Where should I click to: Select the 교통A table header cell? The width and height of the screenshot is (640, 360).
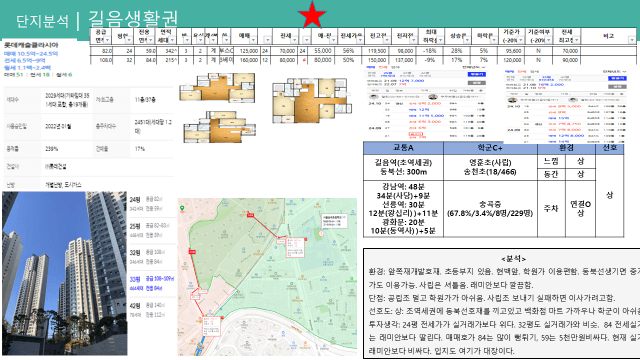403,148
